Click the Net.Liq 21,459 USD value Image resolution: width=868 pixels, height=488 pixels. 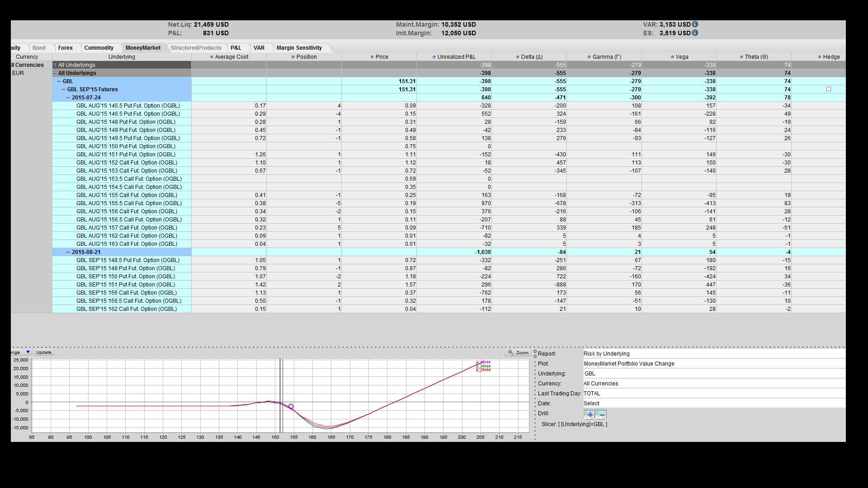pos(211,25)
